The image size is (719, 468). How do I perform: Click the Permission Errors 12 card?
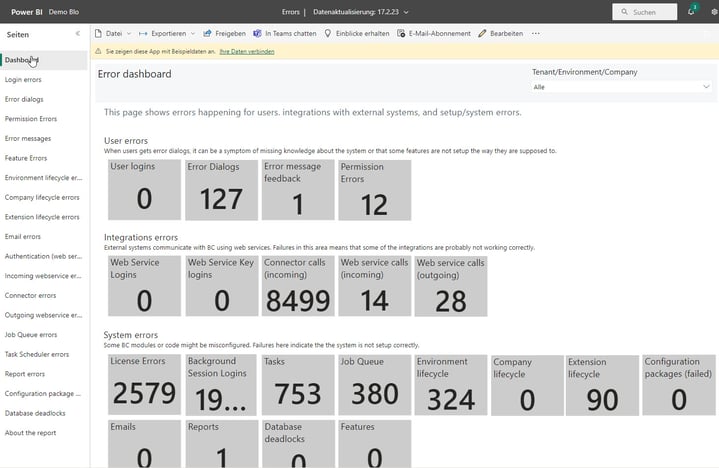375,190
